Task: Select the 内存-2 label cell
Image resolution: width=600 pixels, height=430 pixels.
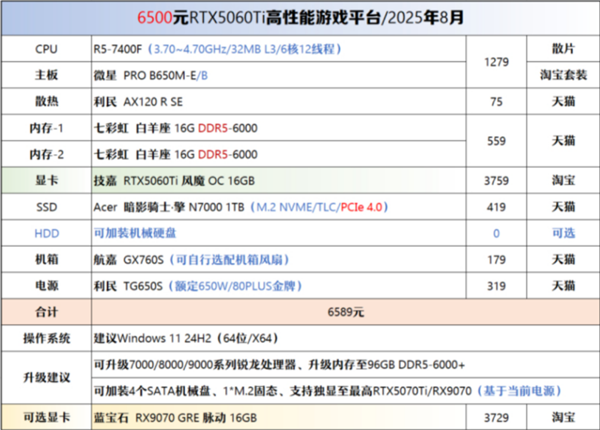Action: pos(46,154)
